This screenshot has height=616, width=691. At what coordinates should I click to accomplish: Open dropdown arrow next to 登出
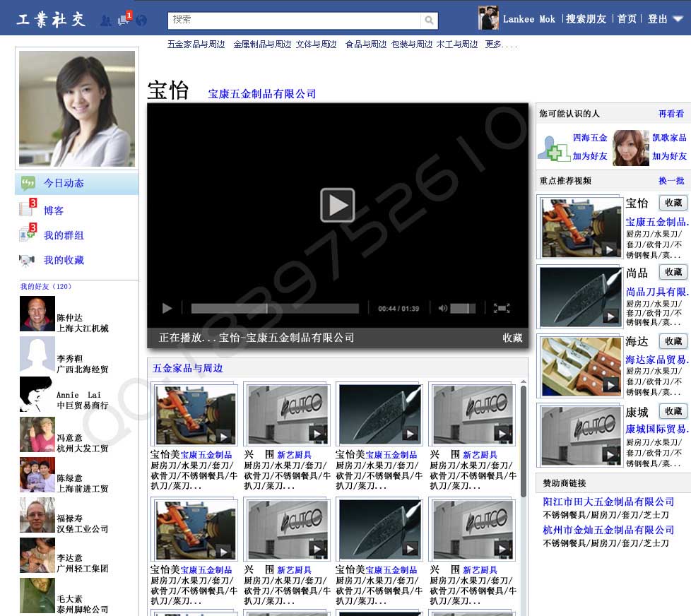coord(678,20)
